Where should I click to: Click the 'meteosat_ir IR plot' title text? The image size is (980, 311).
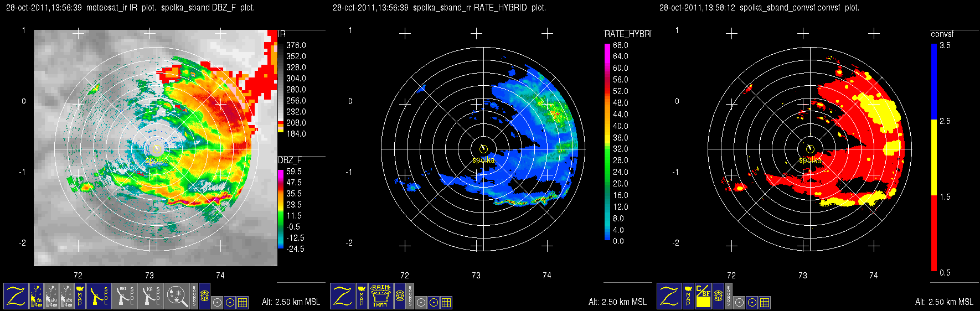(x=121, y=8)
